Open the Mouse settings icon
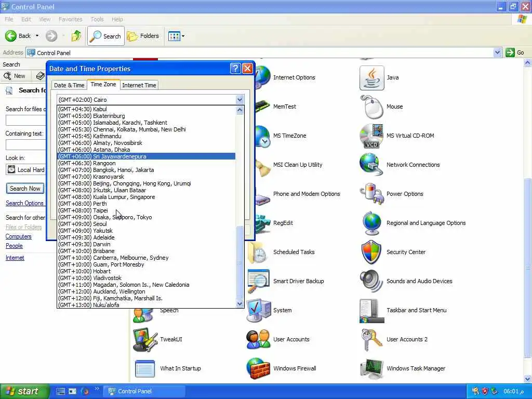This screenshot has width=532, height=399. [372, 107]
